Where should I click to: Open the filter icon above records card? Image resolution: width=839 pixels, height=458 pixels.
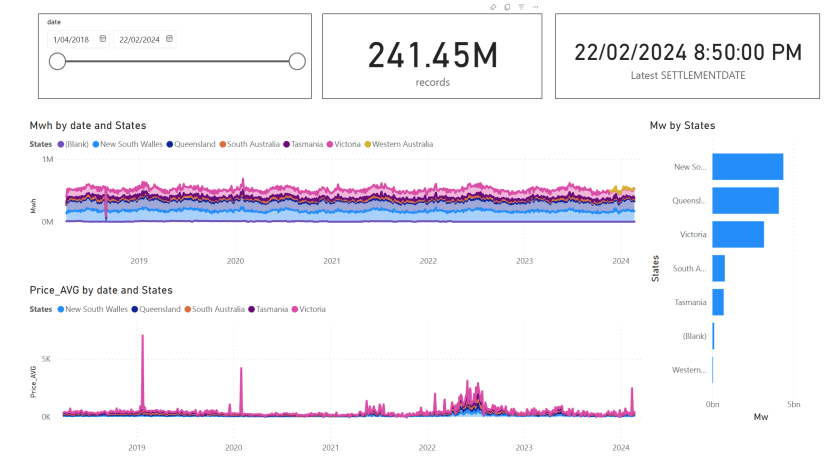(x=521, y=7)
